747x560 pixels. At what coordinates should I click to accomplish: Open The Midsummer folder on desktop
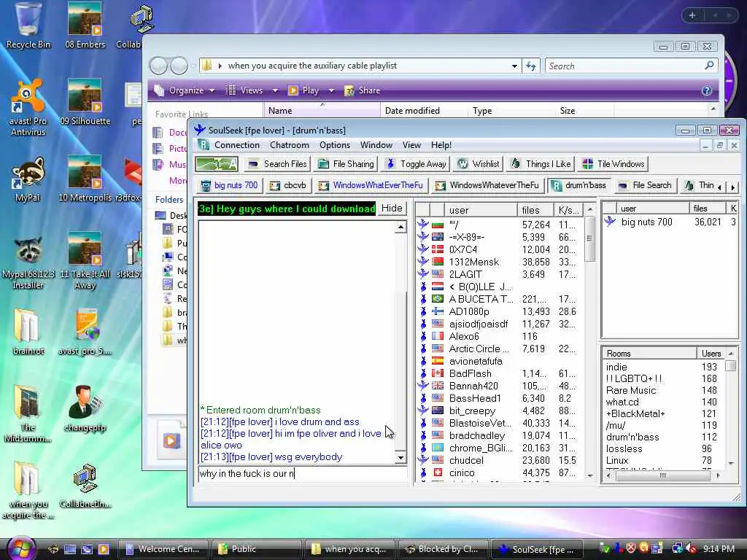[28, 413]
